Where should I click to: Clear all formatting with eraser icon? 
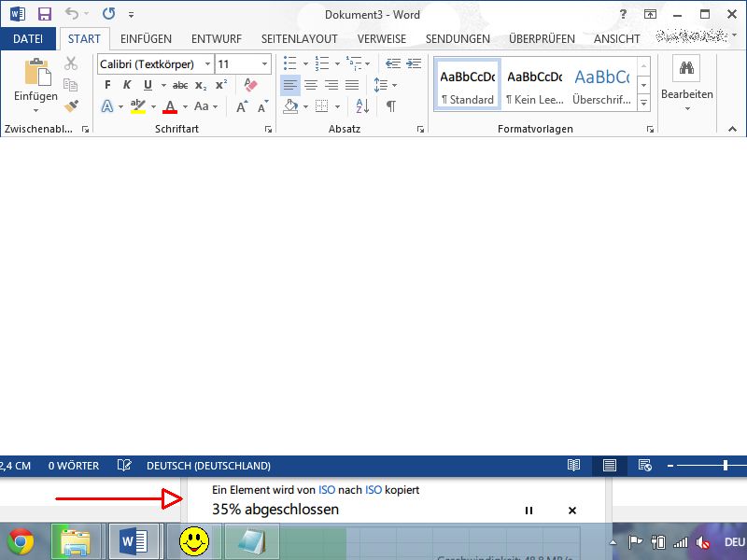point(250,85)
